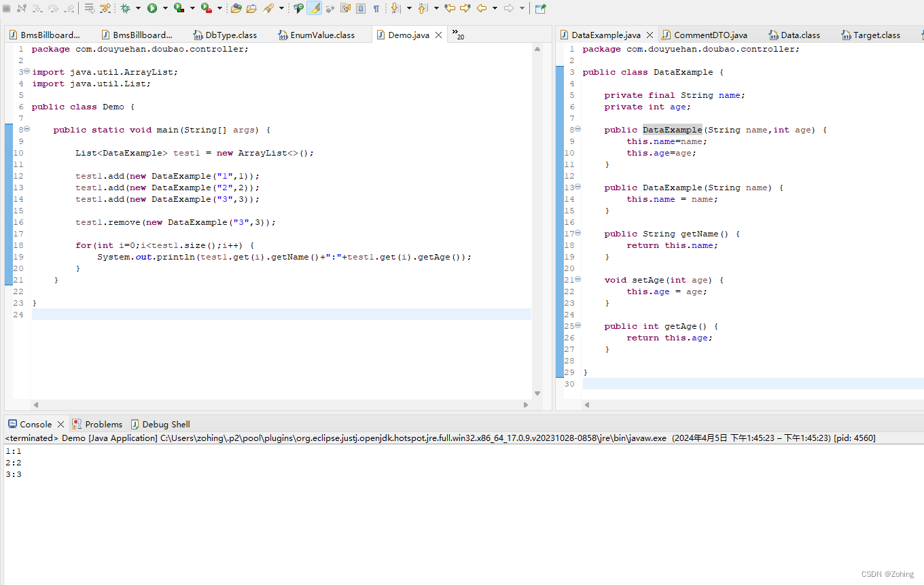
Task: Open the Back navigation history dropdown
Action: click(495, 8)
